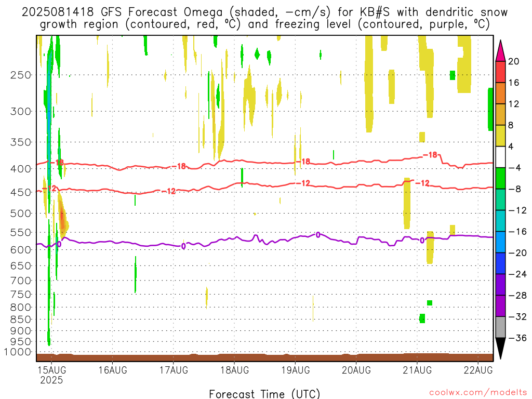Click the purple 0 label near 19AUG

coord(318,235)
